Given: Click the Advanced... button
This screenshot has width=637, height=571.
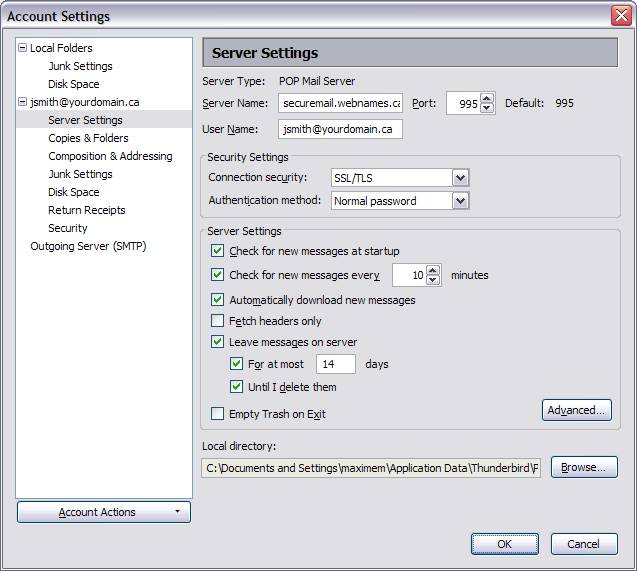Looking at the screenshot, I should tap(576, 410).
